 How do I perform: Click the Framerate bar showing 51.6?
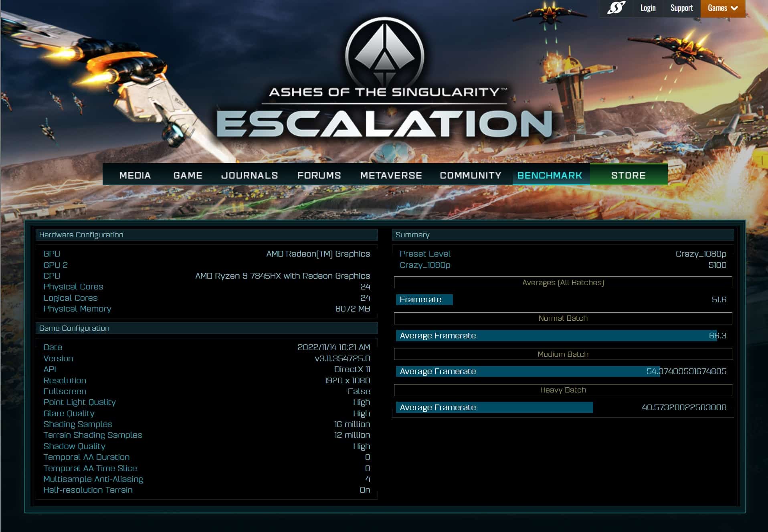tap(424, 299)
